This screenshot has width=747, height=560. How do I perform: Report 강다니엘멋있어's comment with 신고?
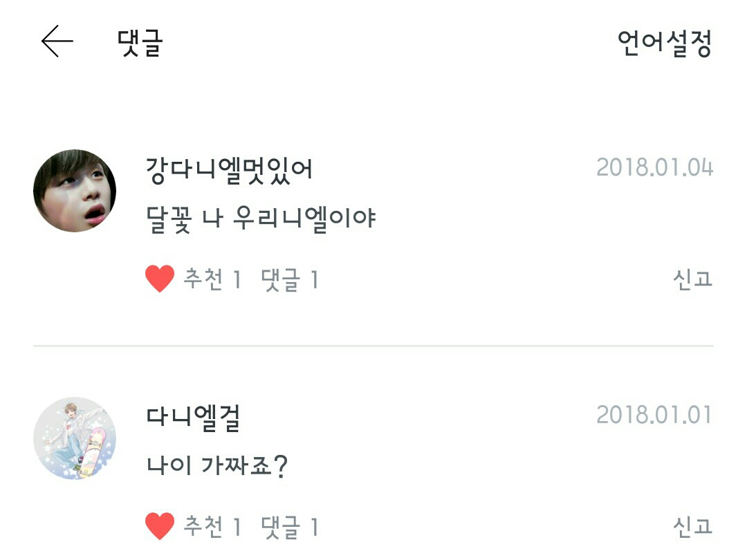(x=692, y=279)
